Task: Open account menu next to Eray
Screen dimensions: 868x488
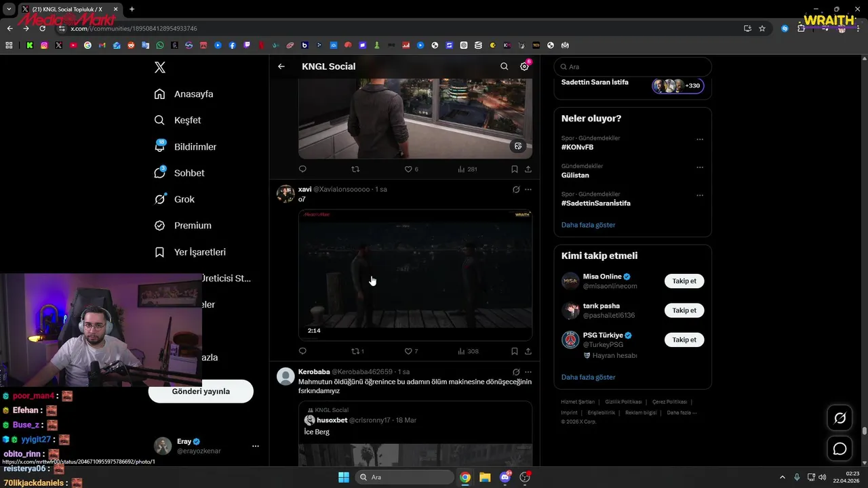Action: click(256, 446)
